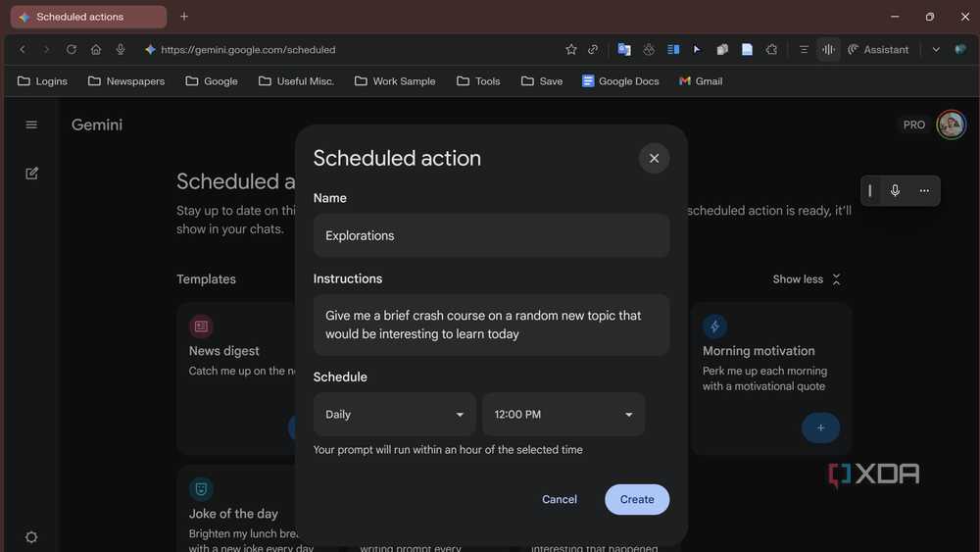This screenshot has width=980, height=552.
Task: Open the reader view extension icon
Action: (x=673, y=49)
